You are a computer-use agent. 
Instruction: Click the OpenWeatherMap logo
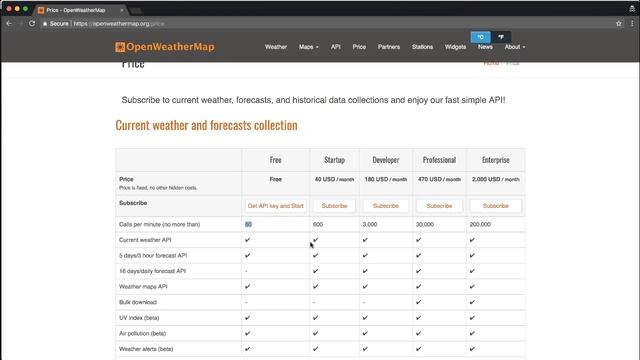pyautogui.click(x=164, y=47)
